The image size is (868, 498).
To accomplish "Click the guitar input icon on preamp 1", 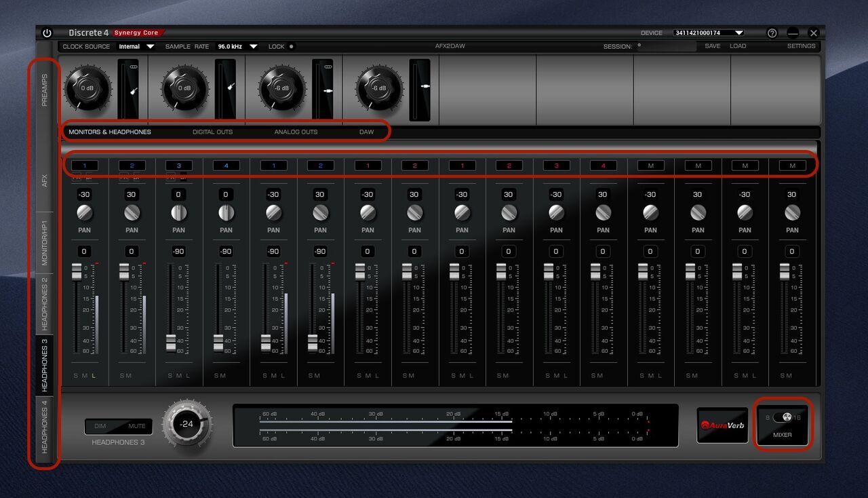I will point(133,90).
